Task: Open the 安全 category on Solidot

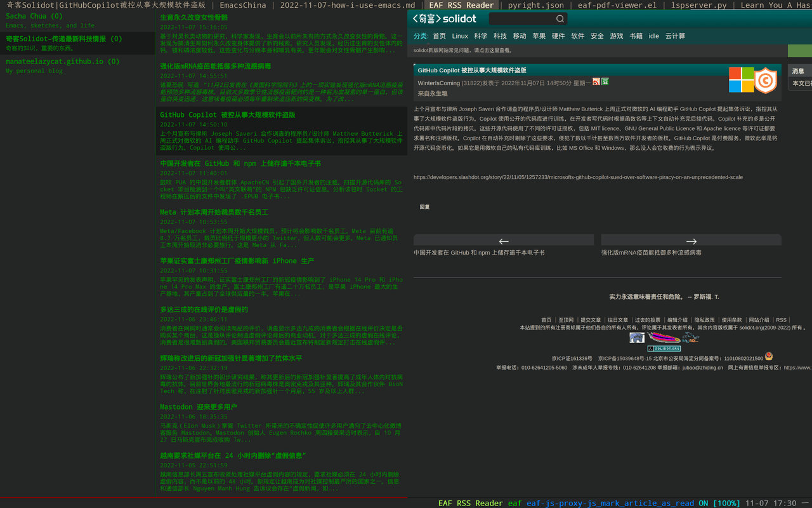Action: 597,36
